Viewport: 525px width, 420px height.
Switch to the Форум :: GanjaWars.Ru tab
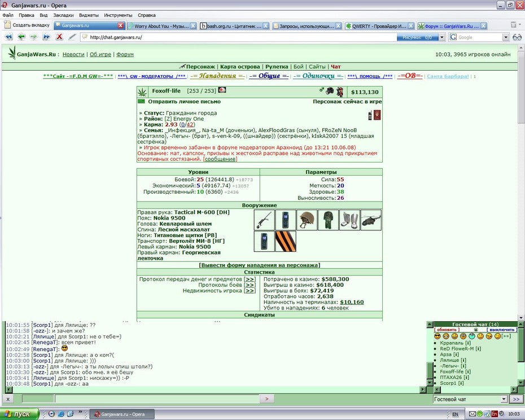click(452, 26)
